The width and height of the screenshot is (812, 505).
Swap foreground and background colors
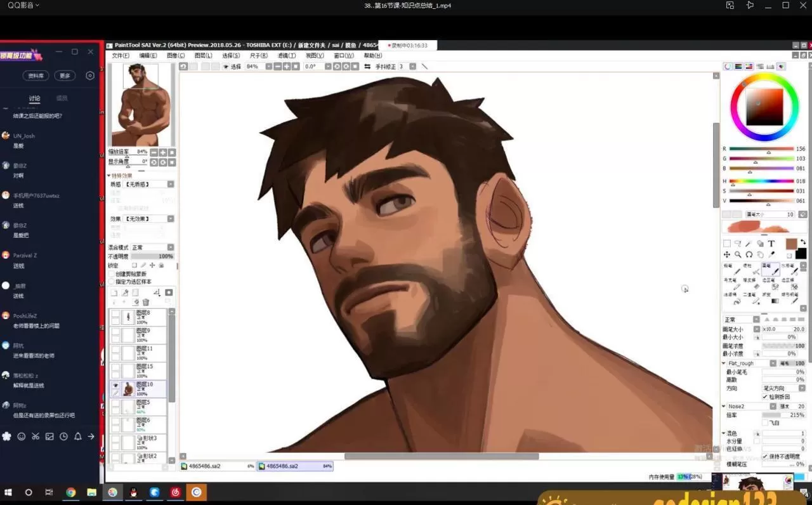click(802, 241)
